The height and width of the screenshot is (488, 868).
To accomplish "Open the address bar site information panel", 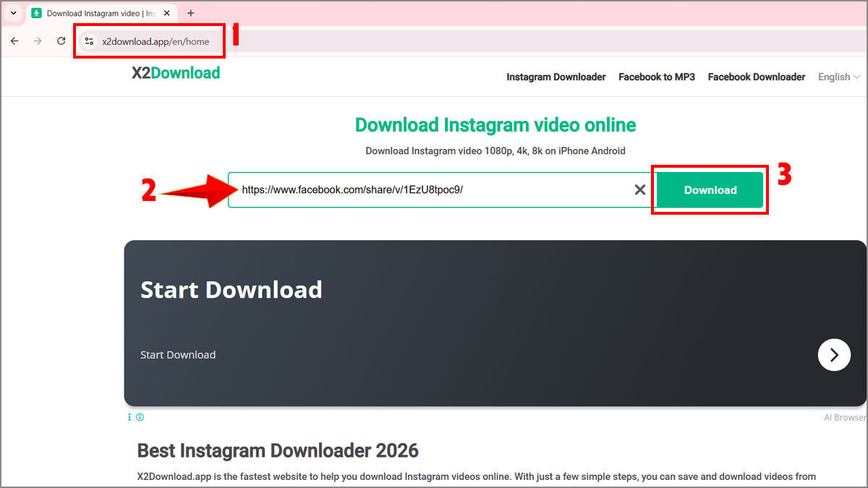I will point(88,41).
